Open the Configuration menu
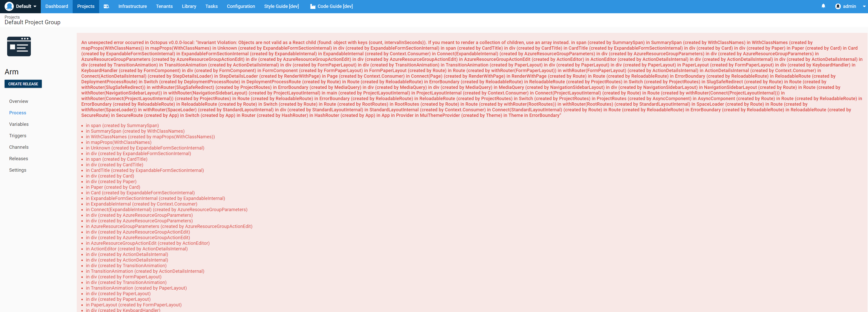Image resolution: width=868 pixels, height=312 pixels. (x=241, y=6)
